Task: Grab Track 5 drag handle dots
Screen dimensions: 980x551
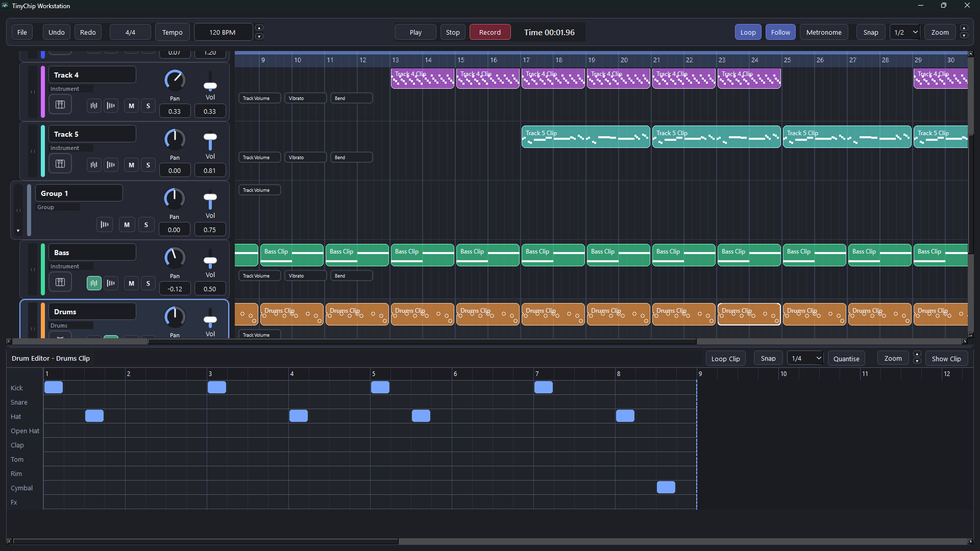Action: pos(33,152)
